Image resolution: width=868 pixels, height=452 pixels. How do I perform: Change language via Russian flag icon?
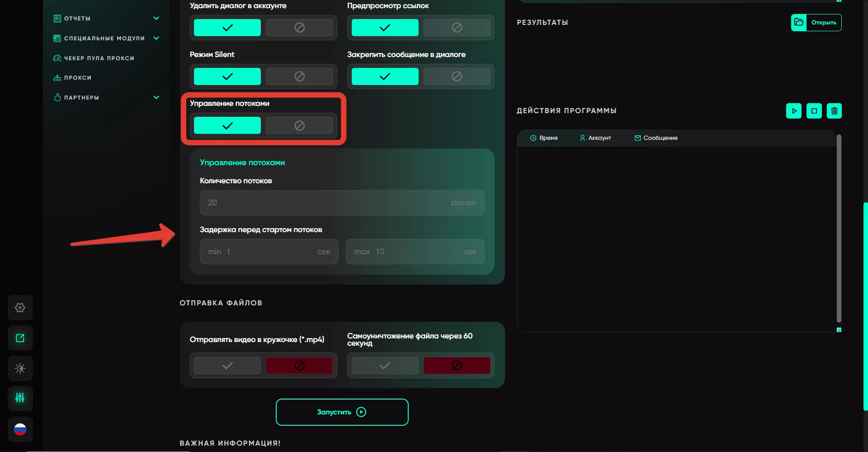coord(20,429)
